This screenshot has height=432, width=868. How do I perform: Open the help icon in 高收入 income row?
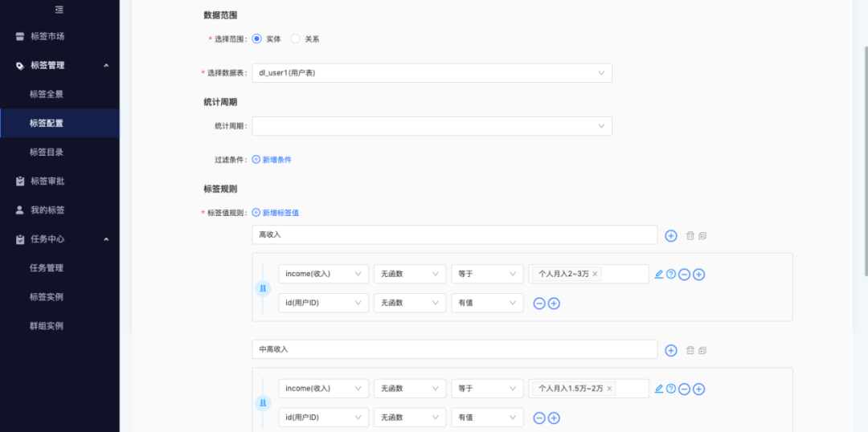pos(671,275)
